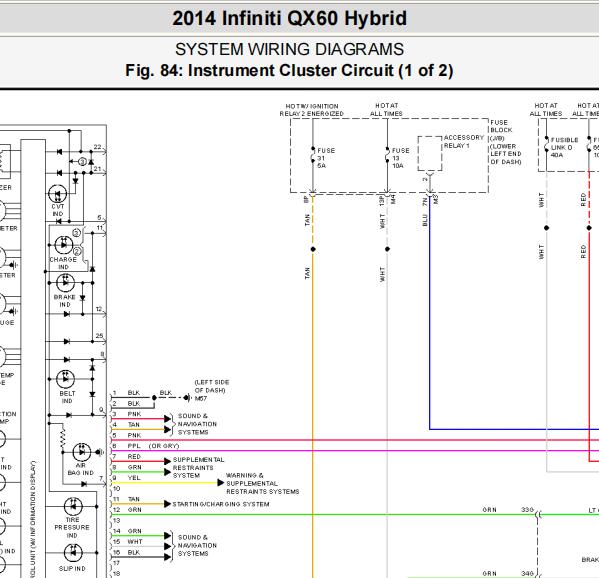Select the TIRE PRESSURE IND lamp symbol
This screenshot has width=599, height=578.
pos(73,507)
